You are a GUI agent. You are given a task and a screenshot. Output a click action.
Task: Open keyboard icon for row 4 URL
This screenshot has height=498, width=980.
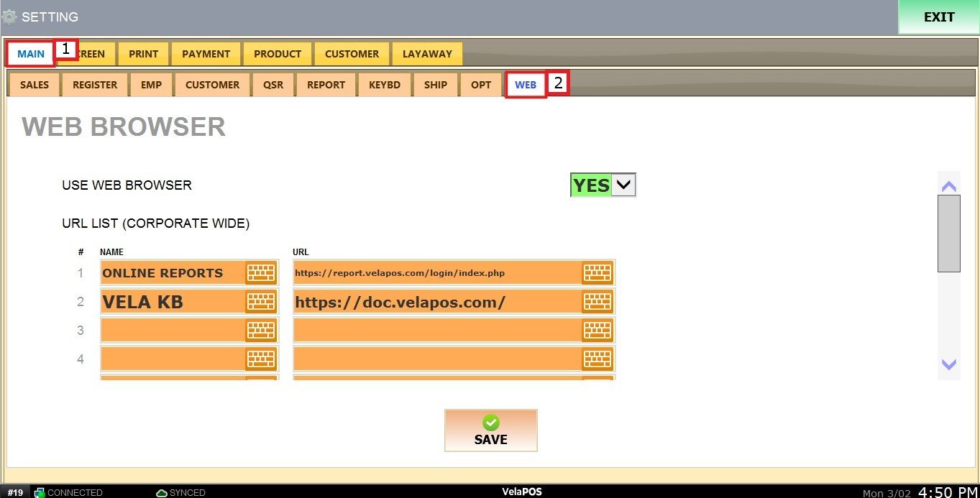coord(597,359)
